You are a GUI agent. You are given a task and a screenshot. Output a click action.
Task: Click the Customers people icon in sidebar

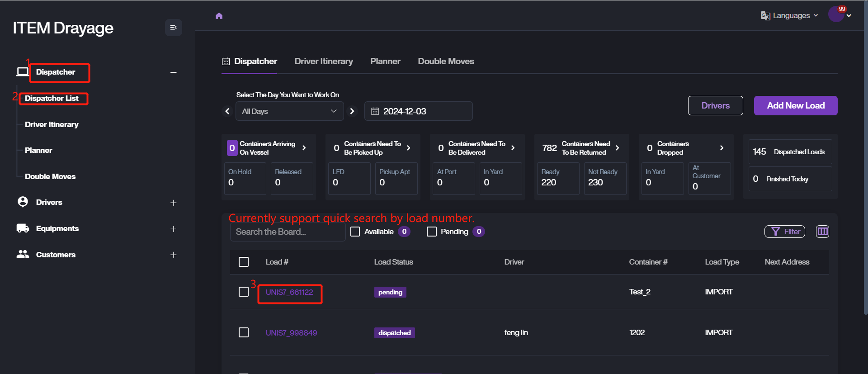(23, 255)
